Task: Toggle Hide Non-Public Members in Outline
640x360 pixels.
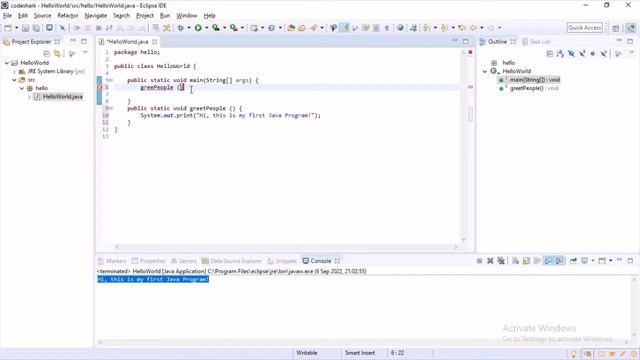Action: click(x=593, y=53)
